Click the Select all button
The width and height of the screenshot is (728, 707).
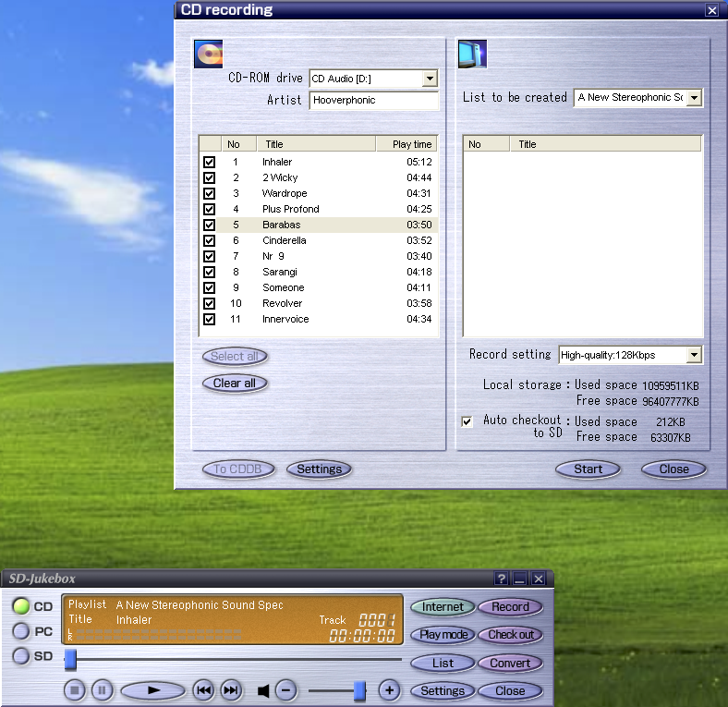tap(235, 357)
